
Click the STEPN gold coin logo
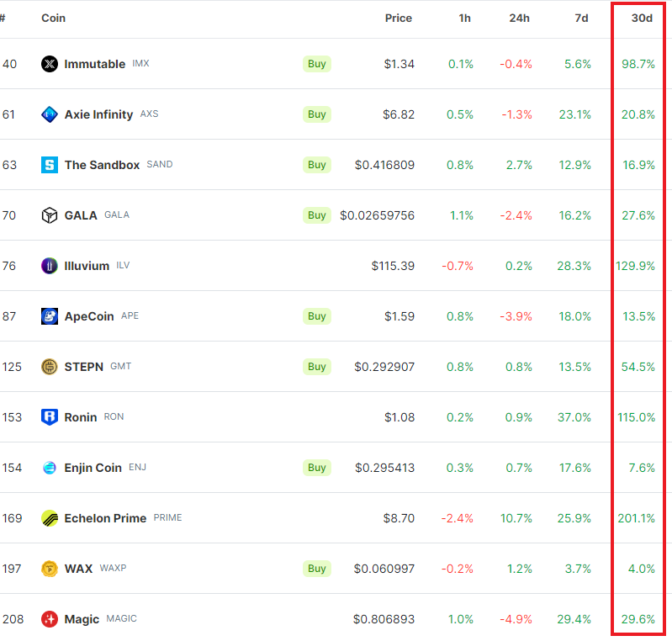(x=50, y=367)
